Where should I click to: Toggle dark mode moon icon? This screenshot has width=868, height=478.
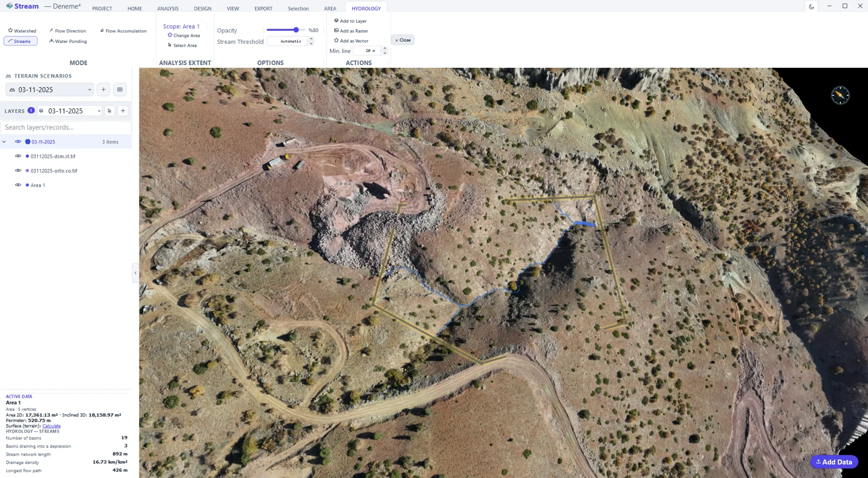click(812, 7)
